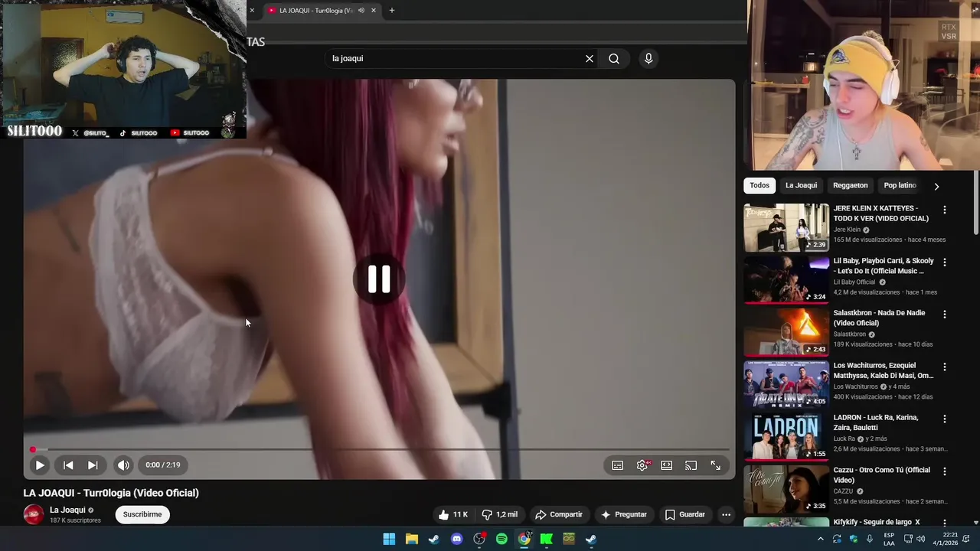Open player settings gear icon
Viewport: 980px width, 551px height.
click(x=642, y=465)
